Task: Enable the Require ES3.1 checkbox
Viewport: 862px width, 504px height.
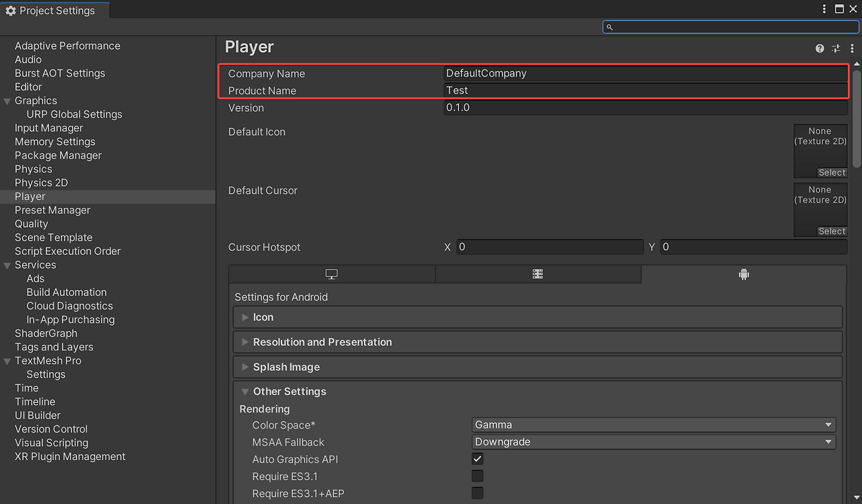Action: tap(477, 476)
